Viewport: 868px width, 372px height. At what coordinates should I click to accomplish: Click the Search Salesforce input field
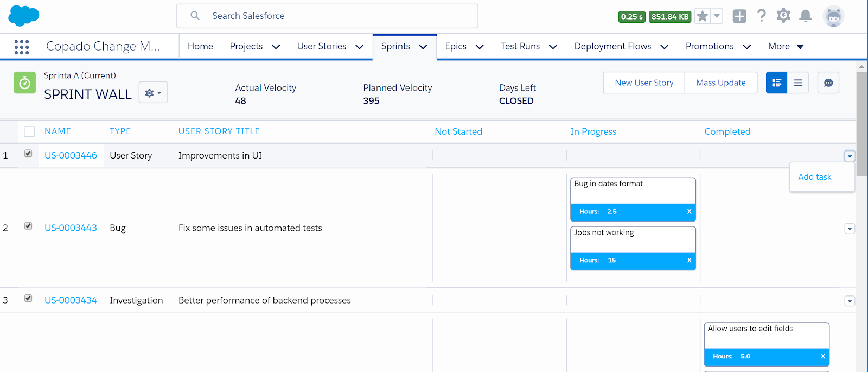click(x=327, y=16)
